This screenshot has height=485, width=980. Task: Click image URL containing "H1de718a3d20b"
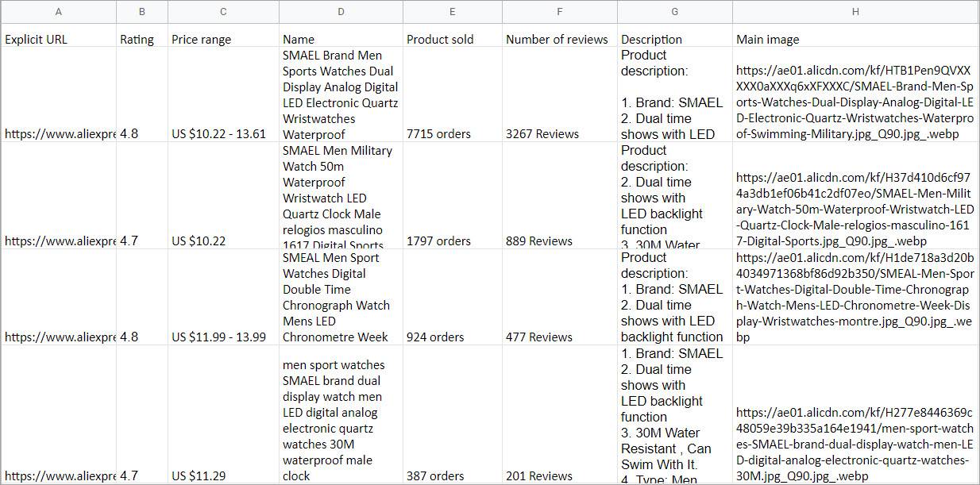[855, 298]
